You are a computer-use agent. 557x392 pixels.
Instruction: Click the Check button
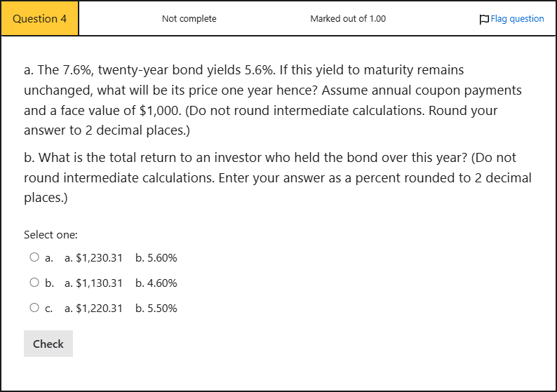pos(48,344)
